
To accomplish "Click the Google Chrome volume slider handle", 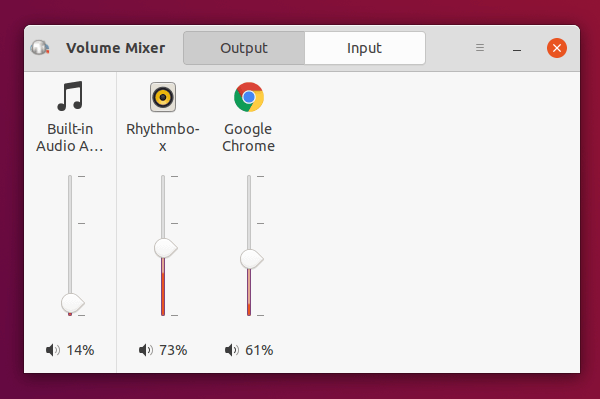I will (x=251, y=259).
